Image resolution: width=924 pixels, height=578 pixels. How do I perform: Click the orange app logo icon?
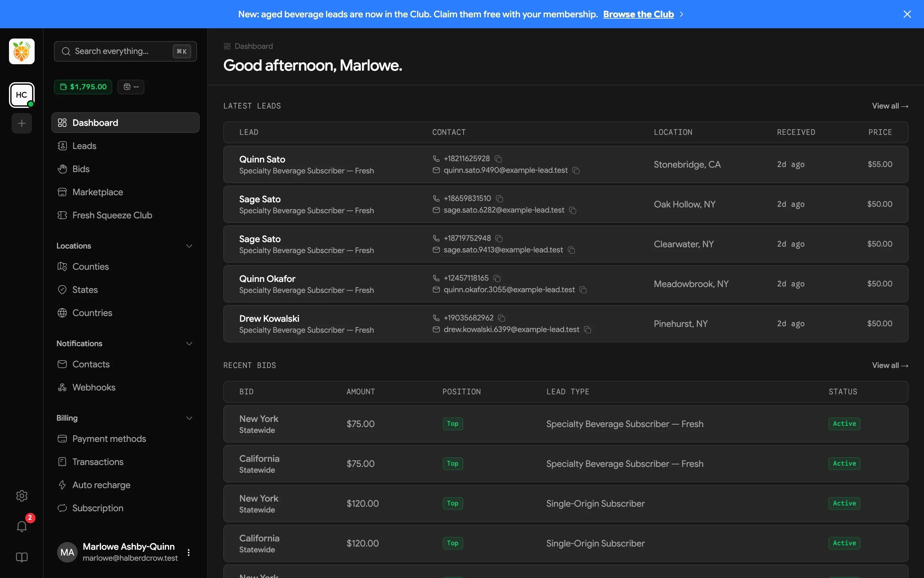[x=22, y=51]
